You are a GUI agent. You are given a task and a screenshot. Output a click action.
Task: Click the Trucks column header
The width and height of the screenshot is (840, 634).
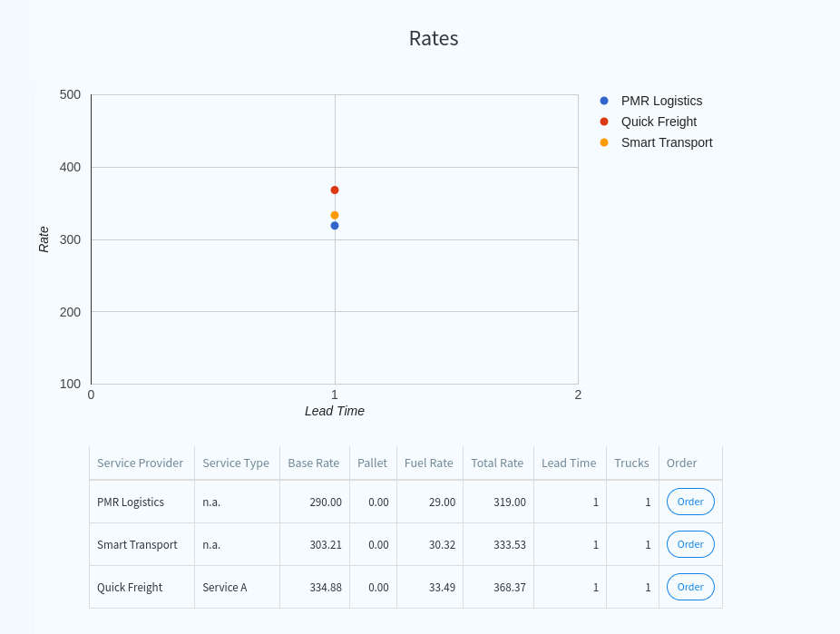point(631,463)
